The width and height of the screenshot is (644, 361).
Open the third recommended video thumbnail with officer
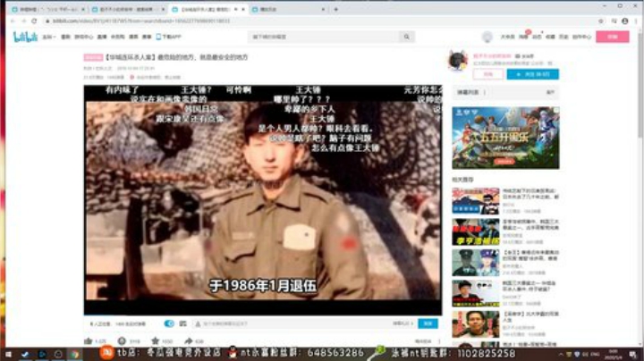476,263
